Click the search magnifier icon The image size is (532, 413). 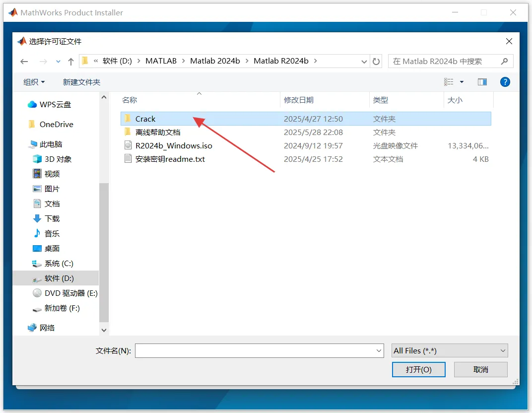(505, 61)
